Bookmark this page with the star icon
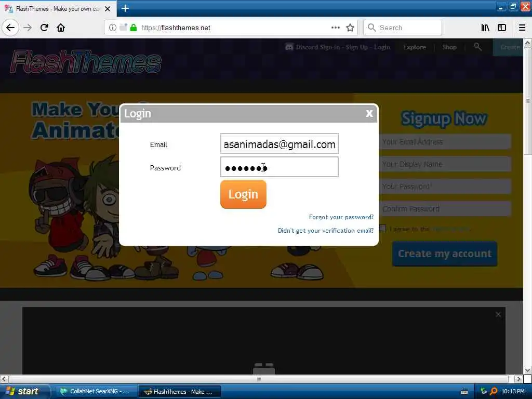 [350, 28]
